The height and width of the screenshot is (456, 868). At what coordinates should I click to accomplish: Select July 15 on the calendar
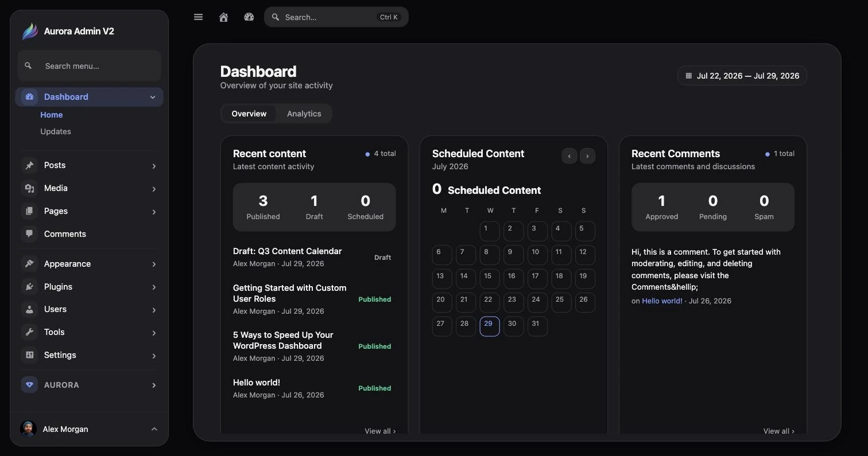click(490, 279)
